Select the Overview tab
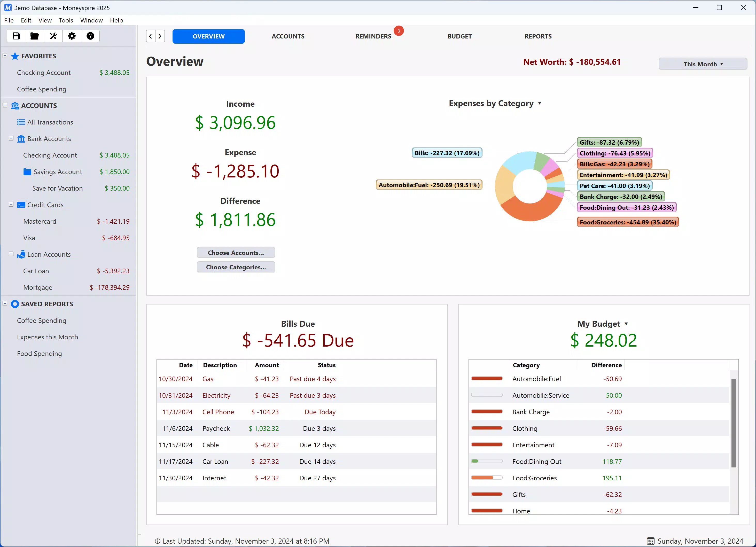The image size is (756, 547). 209,36
